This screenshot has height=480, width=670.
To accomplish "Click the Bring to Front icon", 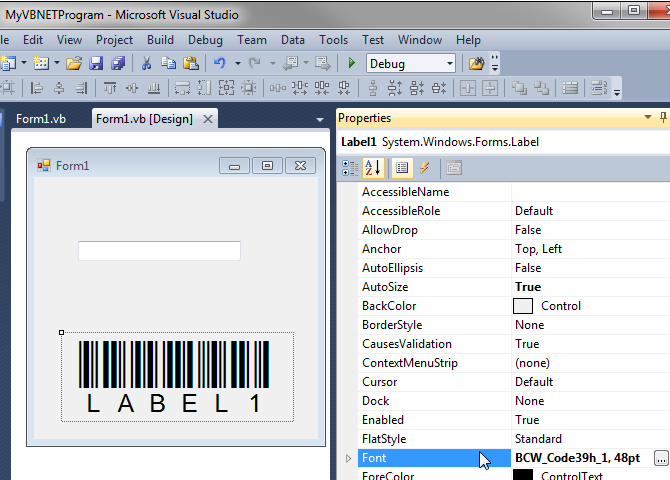I will point(520,88).
